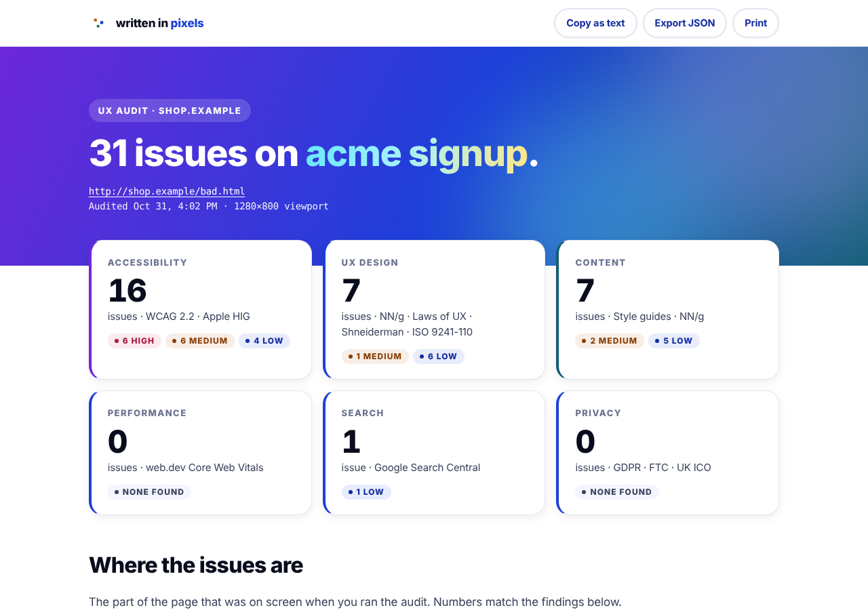The image size is (868, 610).
Task: Click 'issues · GDPR · FTC · UK ICO' text
Action: click(x=643, y=468)
